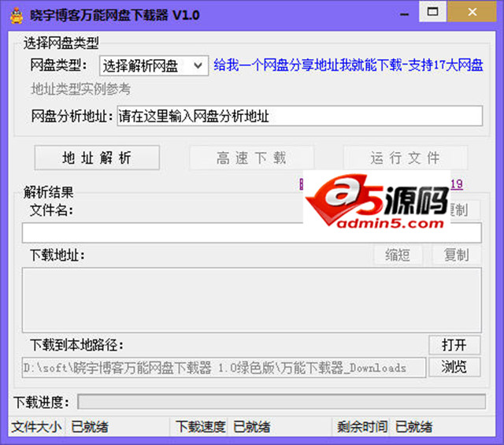Click the 下载地址 results text area
Viewport: 504px width, 445px height.
251,300
